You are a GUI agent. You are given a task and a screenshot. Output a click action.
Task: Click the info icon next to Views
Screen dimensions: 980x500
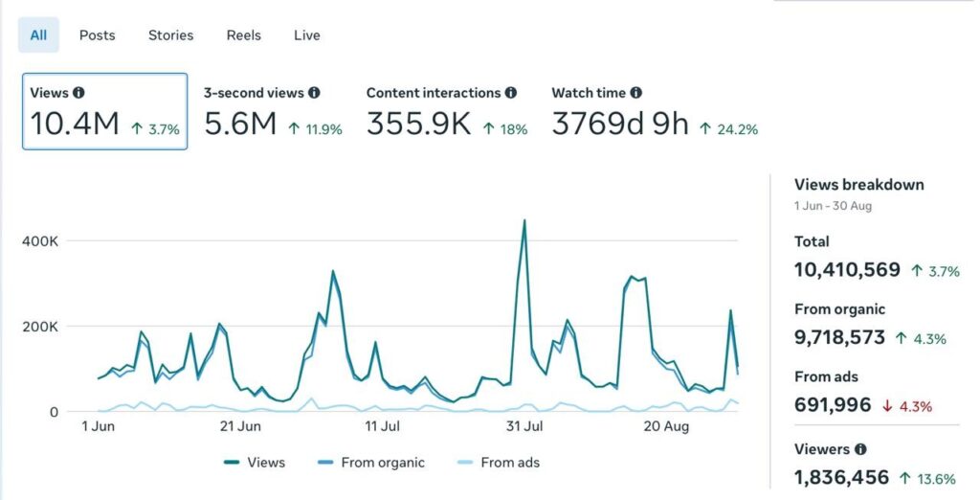click(78, 93)
